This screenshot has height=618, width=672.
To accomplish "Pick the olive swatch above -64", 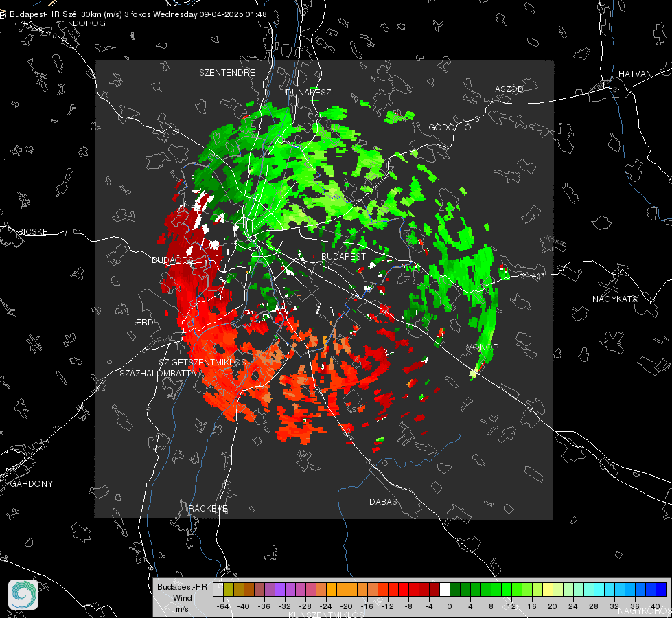I will click(229, 590).
